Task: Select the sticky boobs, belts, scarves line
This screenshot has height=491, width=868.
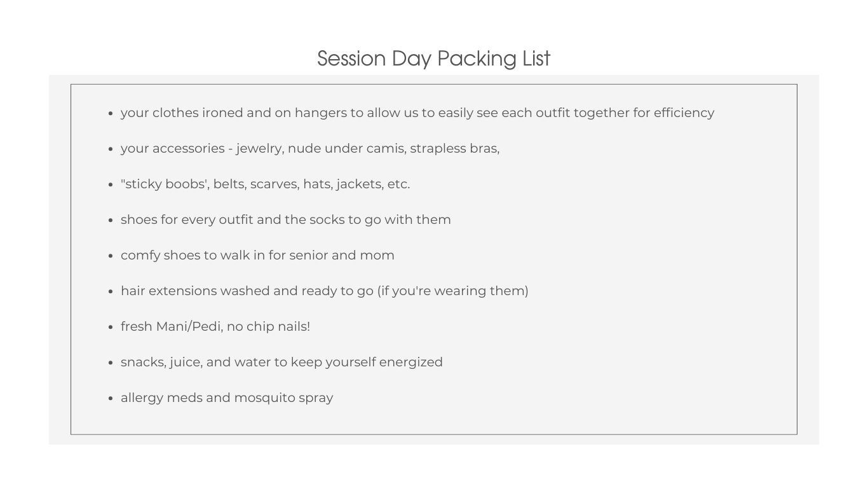Action: click(x=266, y=184)
